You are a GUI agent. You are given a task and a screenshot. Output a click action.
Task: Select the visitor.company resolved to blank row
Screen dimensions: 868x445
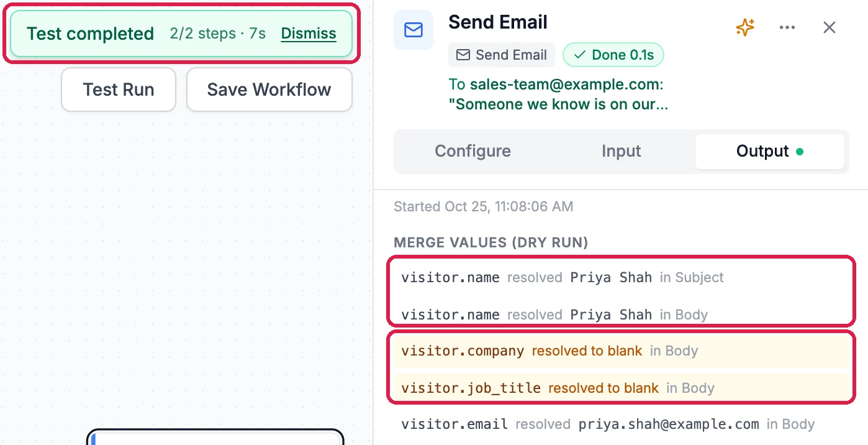tap(621, 351)
